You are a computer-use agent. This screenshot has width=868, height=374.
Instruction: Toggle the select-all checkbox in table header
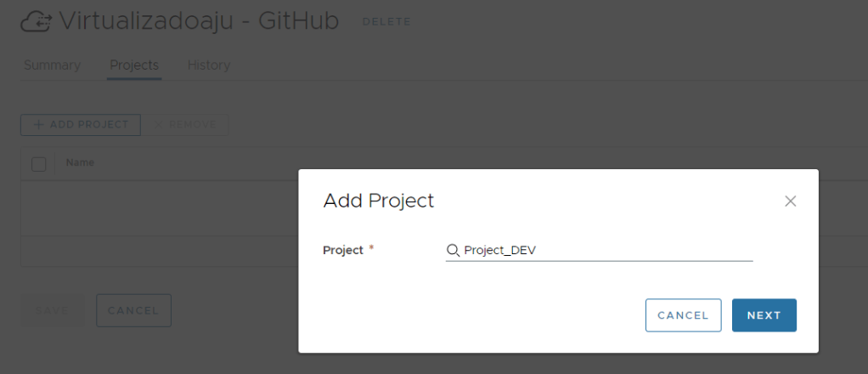point(38,164)
